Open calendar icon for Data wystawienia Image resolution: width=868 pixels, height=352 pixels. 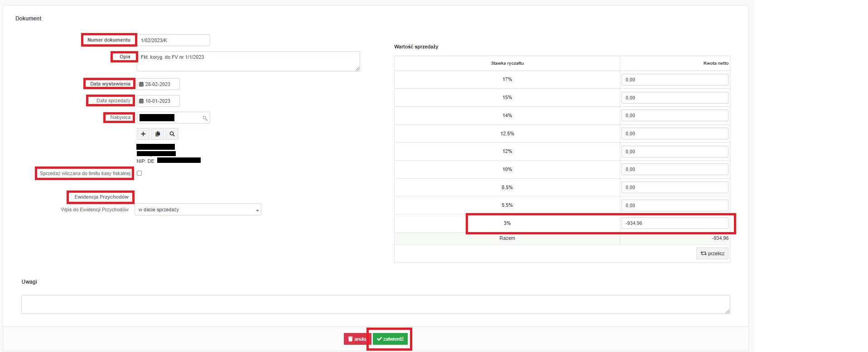[x=141, y=85]
